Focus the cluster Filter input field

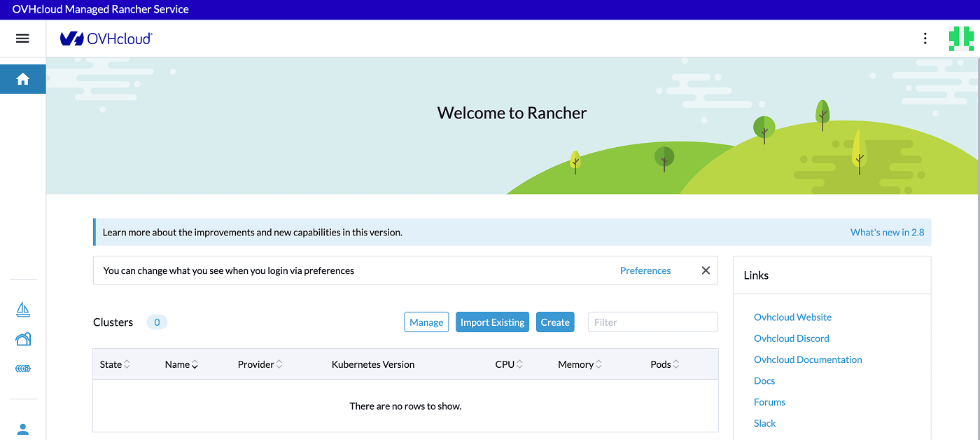(x=653, y=322)
